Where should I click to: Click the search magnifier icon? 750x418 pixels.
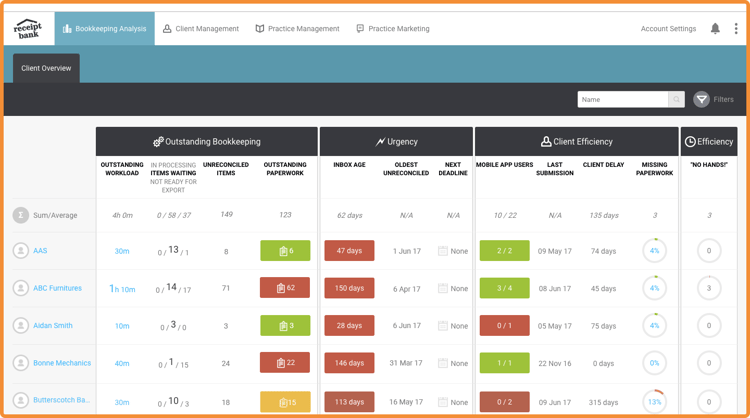pos(677,99)
